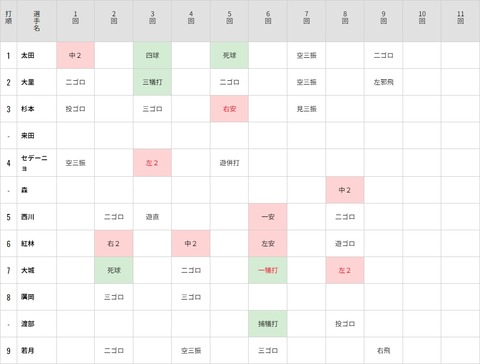The height and width of the screenshot is (364, 480).
Task: Select 大城's 左2 cell in inning 8
Action: tap(345, 270)
